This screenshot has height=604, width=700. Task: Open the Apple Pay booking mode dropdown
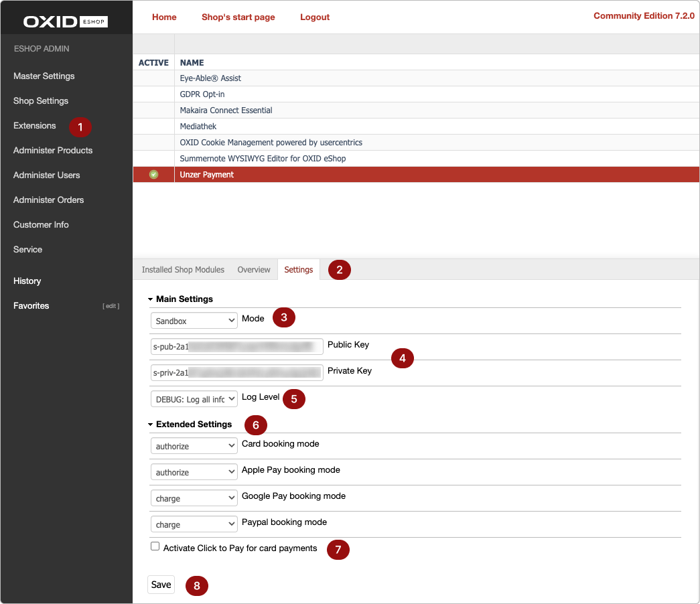click(x=194, y=471)
